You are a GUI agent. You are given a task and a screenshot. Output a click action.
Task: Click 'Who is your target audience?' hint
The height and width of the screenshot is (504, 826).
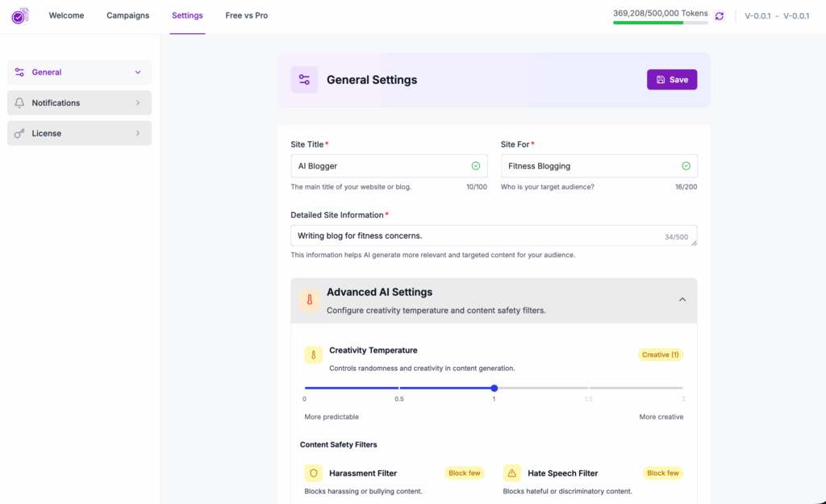[x=548, y=187]
